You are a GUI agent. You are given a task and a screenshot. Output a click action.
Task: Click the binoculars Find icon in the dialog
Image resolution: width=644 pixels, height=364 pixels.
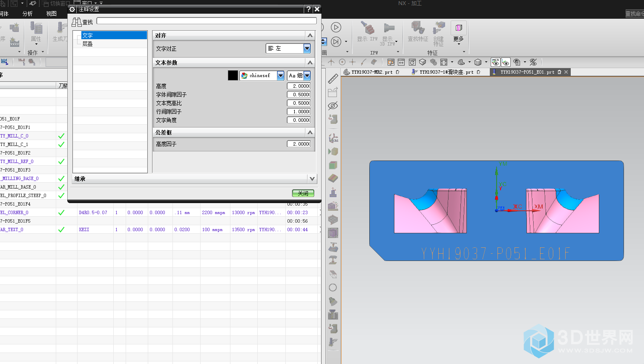point(77,22)
